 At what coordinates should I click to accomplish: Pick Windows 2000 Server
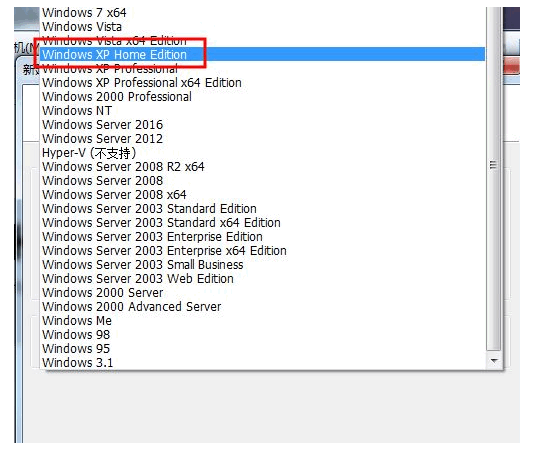tap(263, 292)
